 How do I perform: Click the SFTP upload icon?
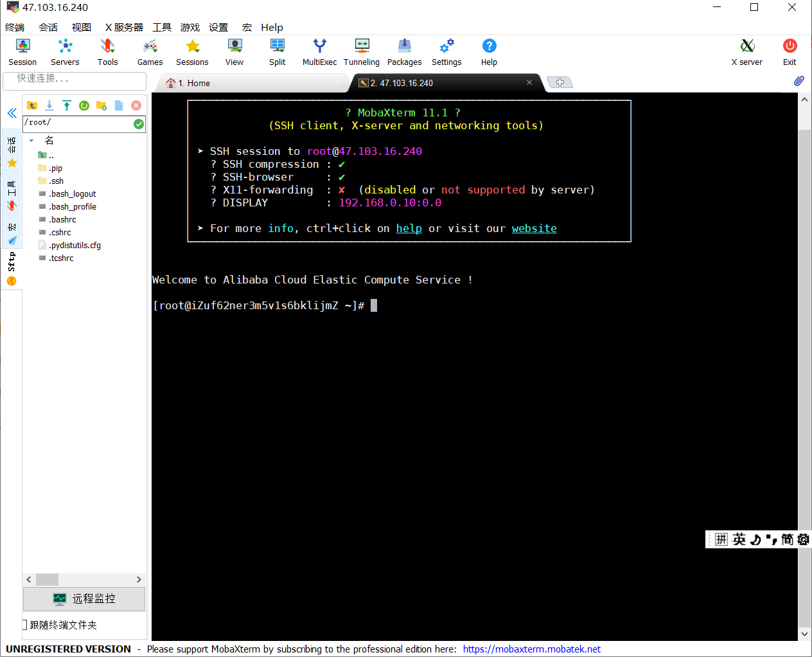(x=67, y=105)
